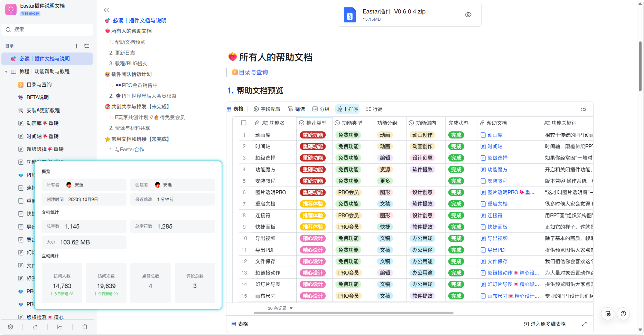This screenshot has height=335, width=644.
Task: Click 重磅功能 tag in 动画库 row
Action: [x=312, y=135]
